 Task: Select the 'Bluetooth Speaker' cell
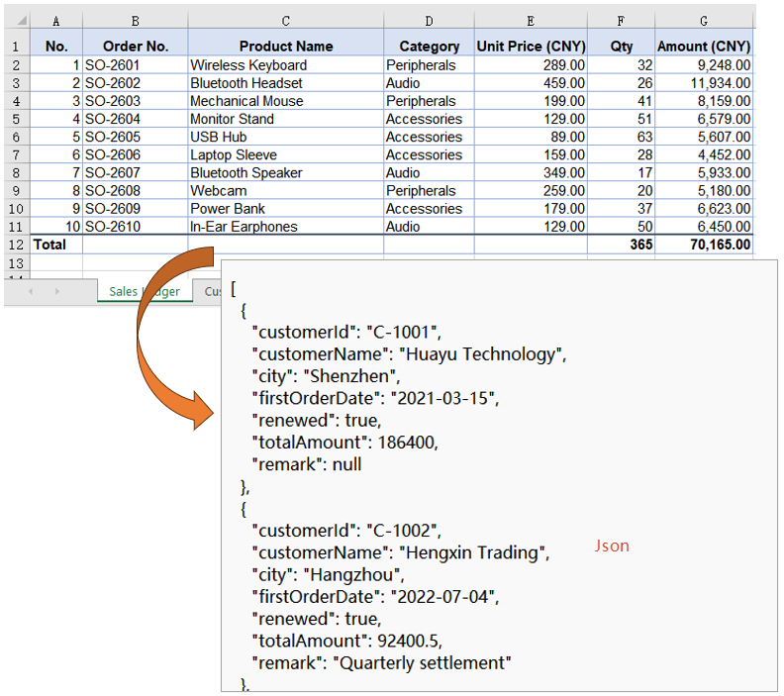coord(285,173)
